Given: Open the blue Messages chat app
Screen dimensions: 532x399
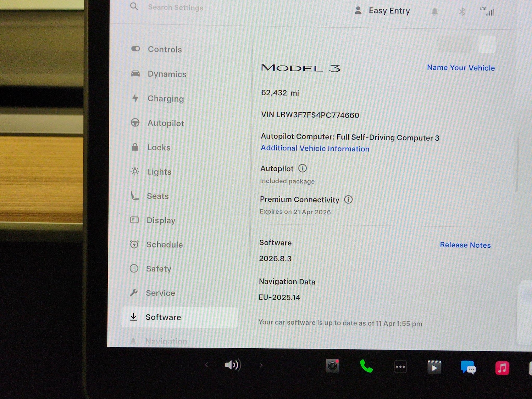Looking at the screenshot, I should tap(468, 368).
